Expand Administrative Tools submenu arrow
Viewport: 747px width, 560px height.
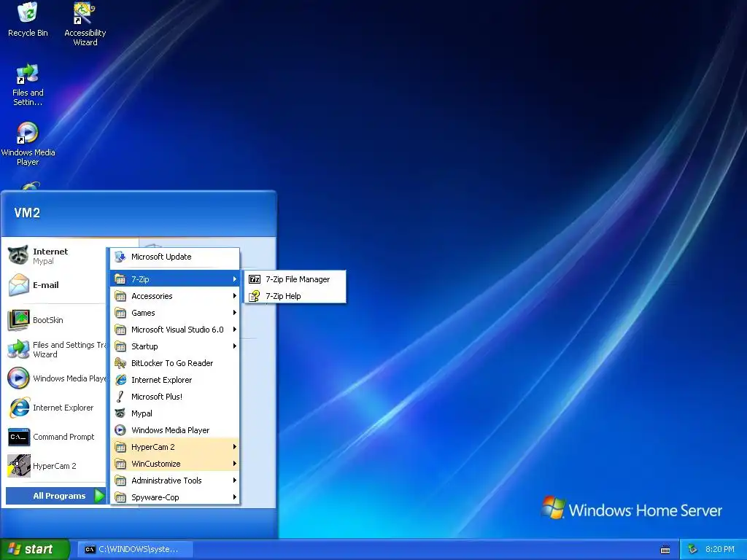click(x=234, y=481)
